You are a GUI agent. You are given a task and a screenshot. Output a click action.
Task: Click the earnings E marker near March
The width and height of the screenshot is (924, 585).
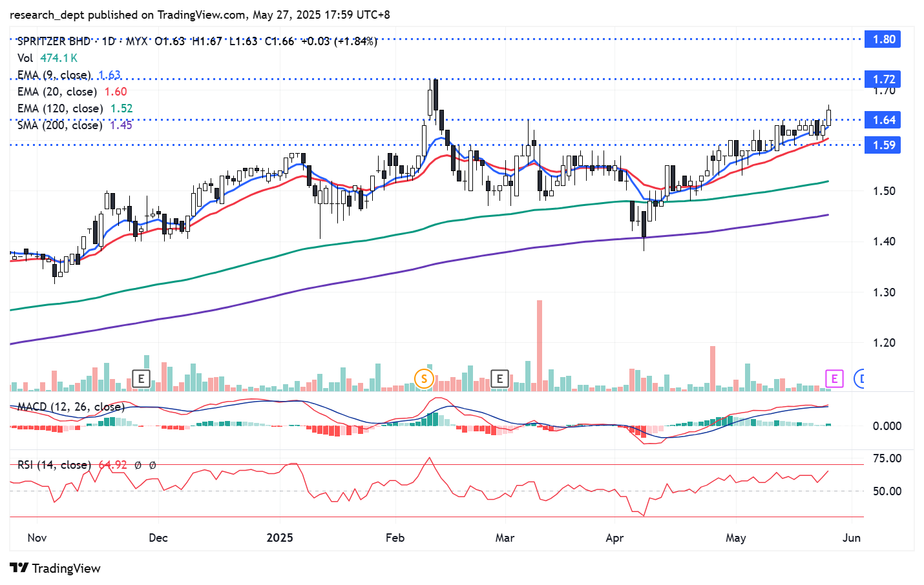(x=499, y=379)
